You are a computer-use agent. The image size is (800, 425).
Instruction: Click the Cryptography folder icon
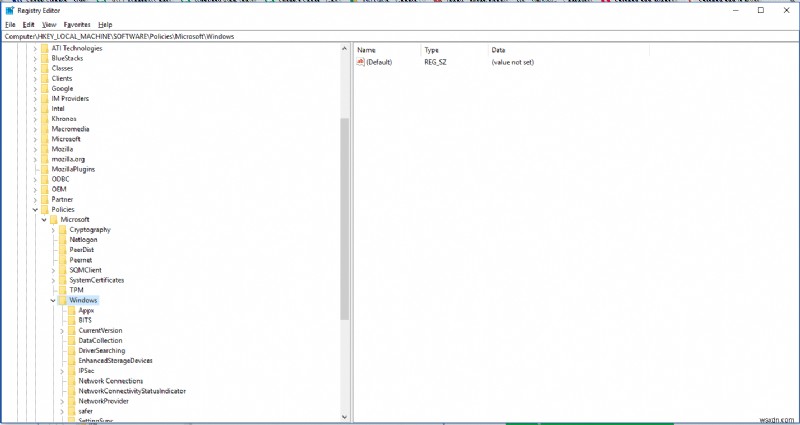[x=62, y=229]
